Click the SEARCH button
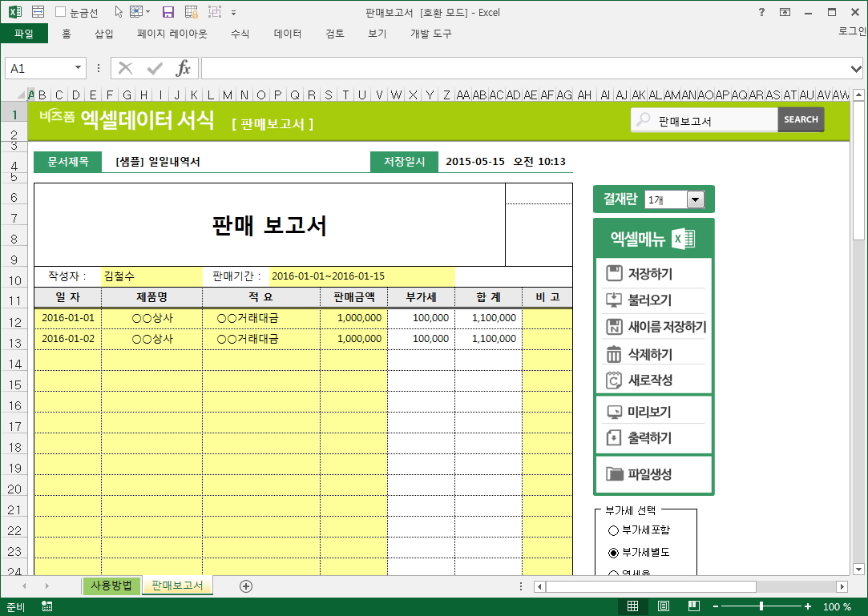Viewport: 868px width, 616px height. click(800, 120)
